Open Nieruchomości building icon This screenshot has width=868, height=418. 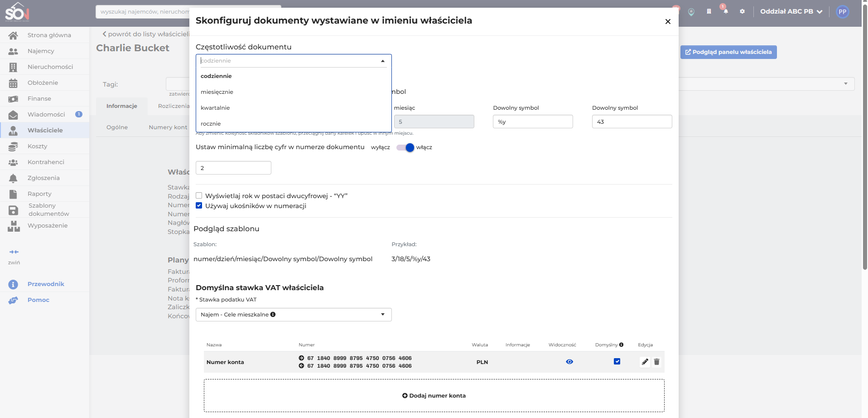(x=13, y=67)
